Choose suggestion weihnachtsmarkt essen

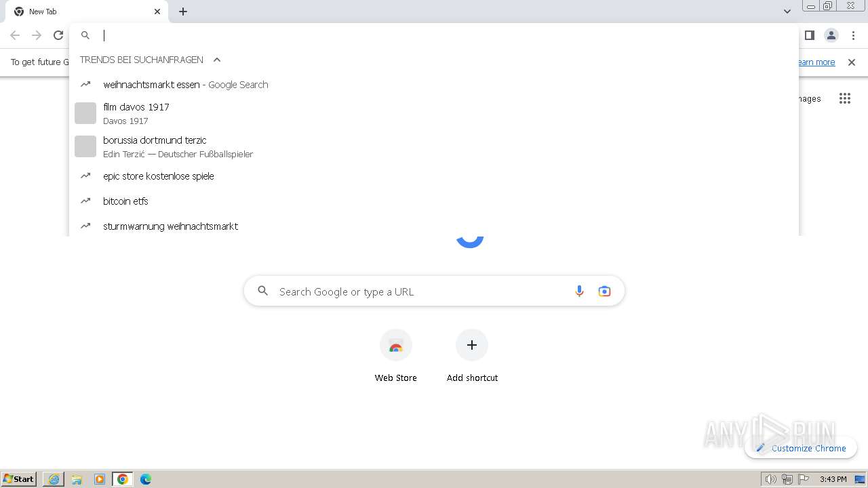coord(434,85)
